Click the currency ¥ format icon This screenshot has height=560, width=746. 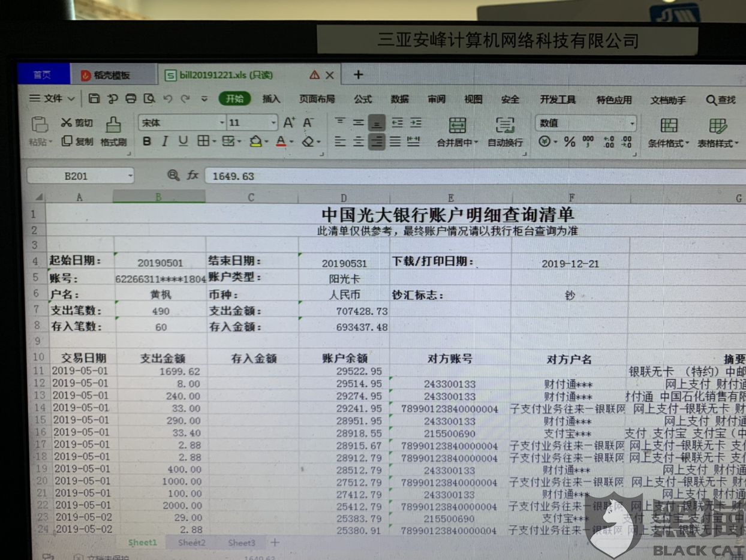coord(545,141)
